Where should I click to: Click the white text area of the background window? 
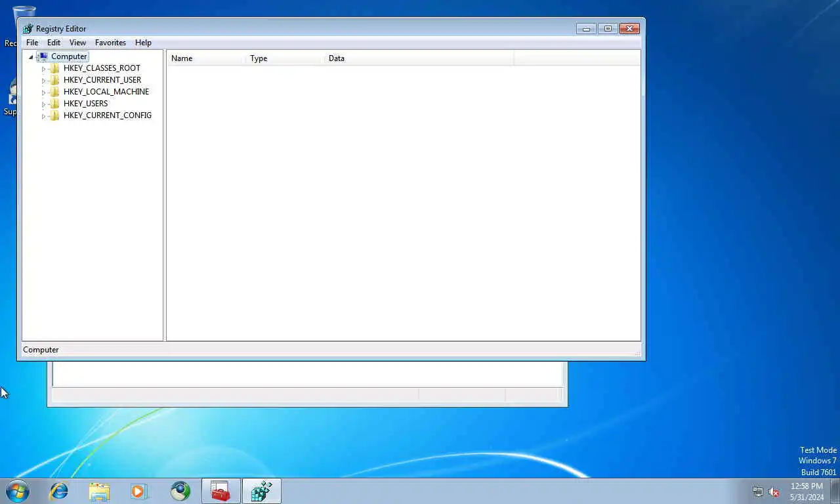[308, 373]
